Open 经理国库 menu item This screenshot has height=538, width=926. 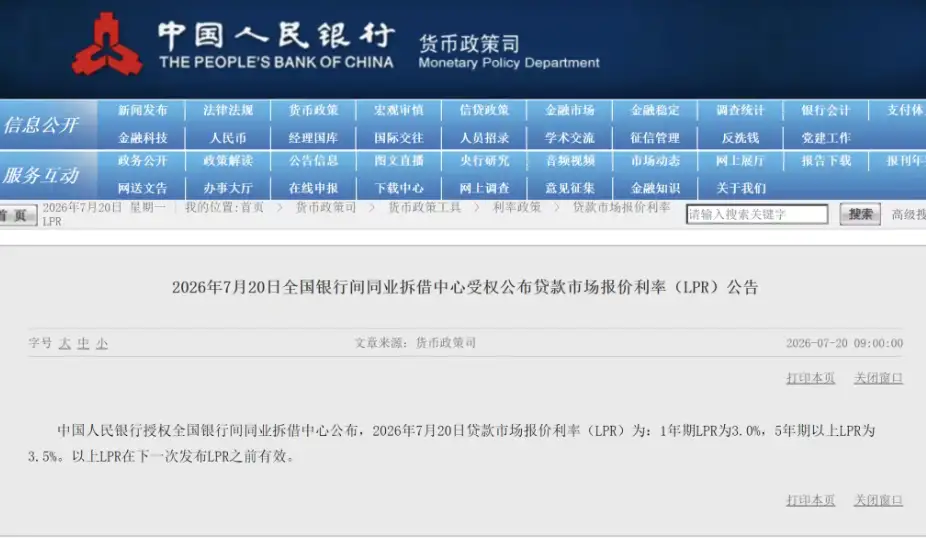[x=313, y=138]
